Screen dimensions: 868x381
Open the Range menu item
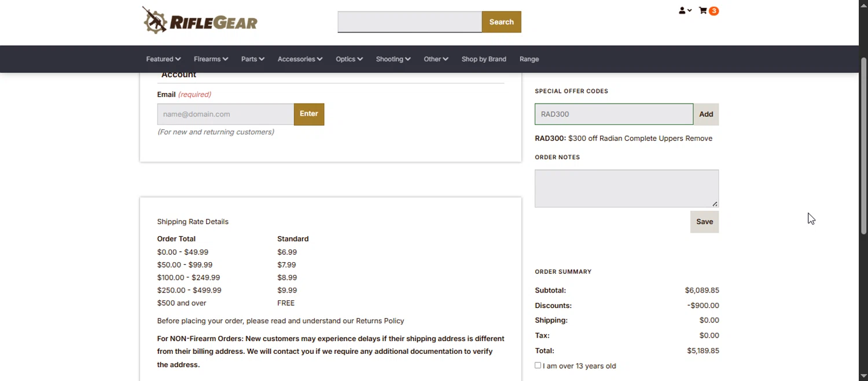pyautogui.click(x=529, y=59)
